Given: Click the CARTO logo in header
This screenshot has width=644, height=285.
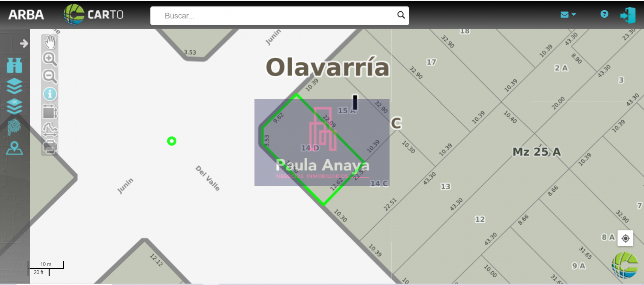Looking at the screenshot, I should coord(93,14).
